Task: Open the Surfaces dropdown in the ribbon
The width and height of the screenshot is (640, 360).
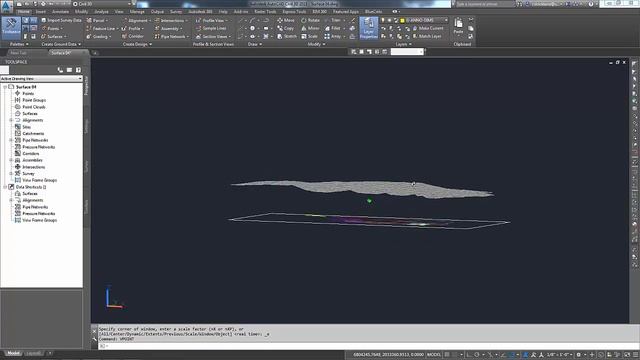Action: click(x=54, y=36)
